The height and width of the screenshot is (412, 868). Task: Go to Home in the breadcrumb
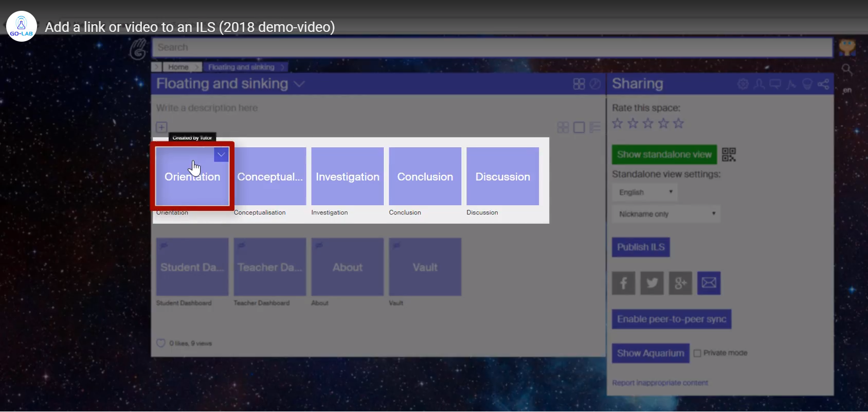click(178, 67)
